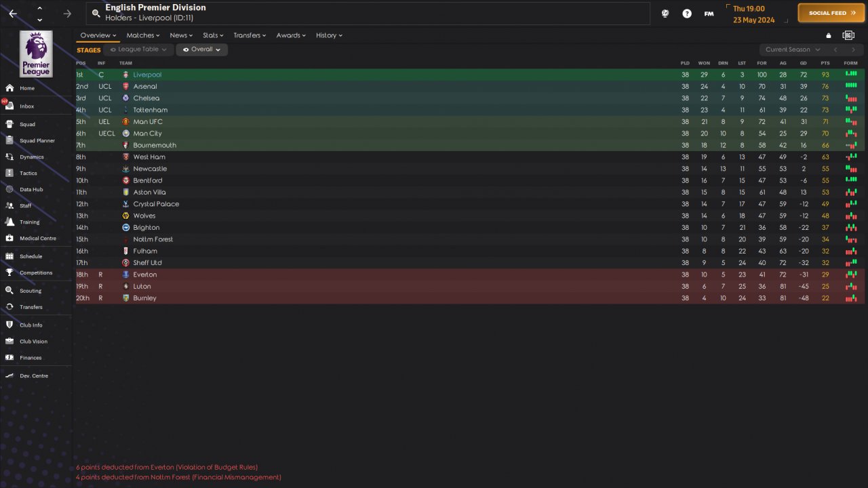Open the FM menu in the top bar
This screenshot has height=488, width=868.
[709, 14]
